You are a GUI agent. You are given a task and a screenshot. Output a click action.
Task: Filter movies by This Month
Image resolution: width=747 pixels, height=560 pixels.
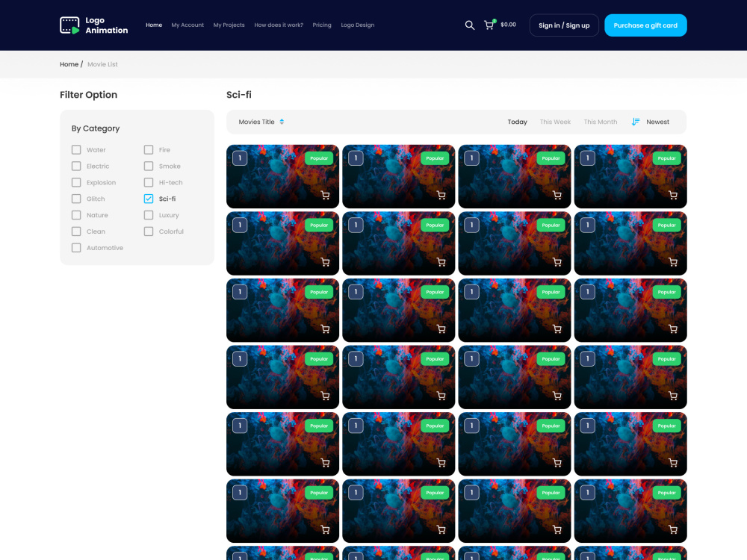(x=601, y=122)
